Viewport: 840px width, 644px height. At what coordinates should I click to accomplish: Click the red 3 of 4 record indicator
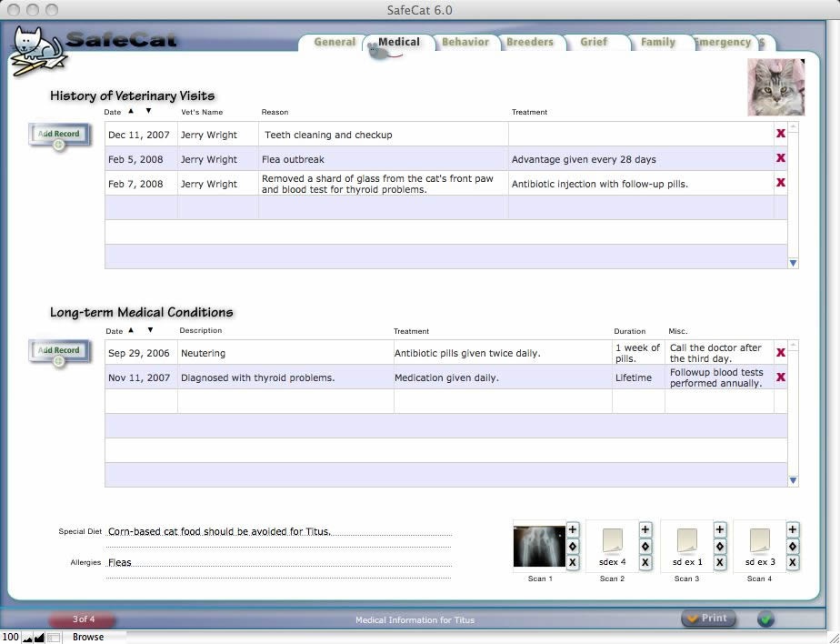pos(83,619)
